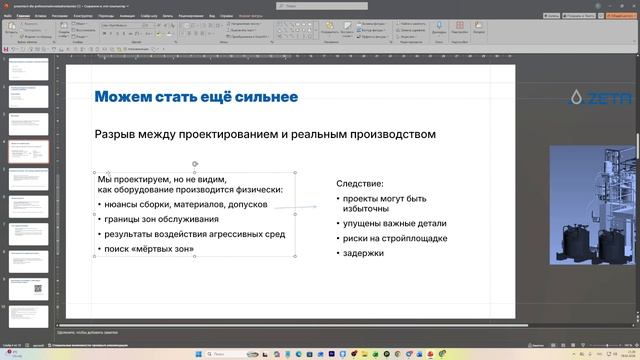
Task: Click the title 'Можем стать ещё сильнее'
Action: click(x=196, y=97)
